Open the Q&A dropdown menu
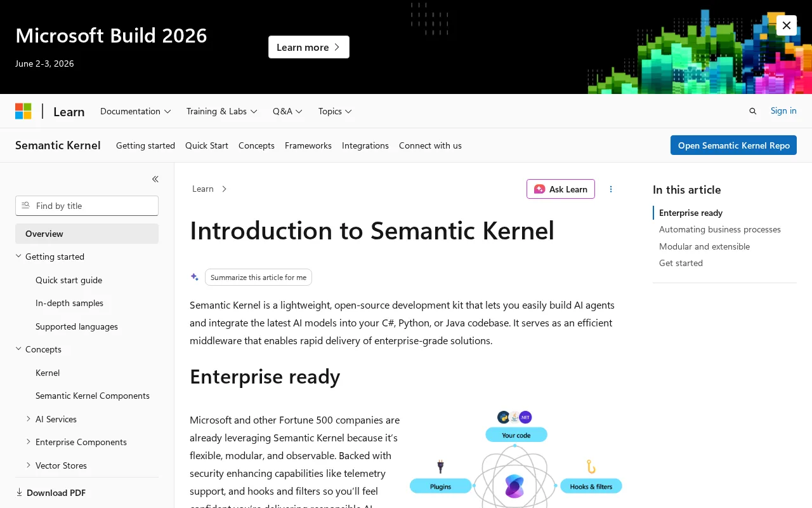The width and height of the screenshot is (812, 508). [287, 111]
